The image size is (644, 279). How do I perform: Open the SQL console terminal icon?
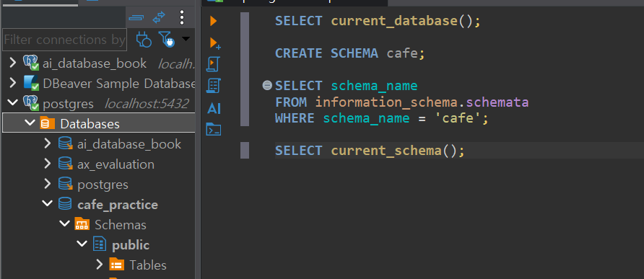pyautogui.click(x=214, y=129)
